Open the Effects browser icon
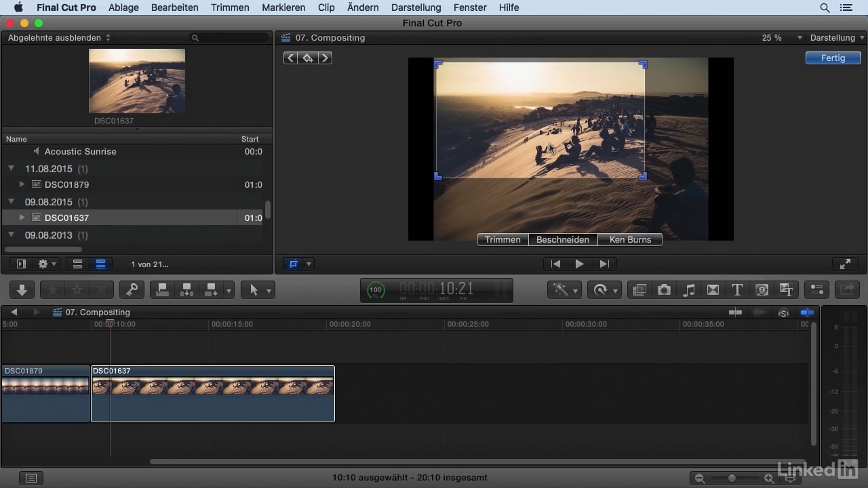The width and height of the screenshot is (868, 488). (639, 290)
